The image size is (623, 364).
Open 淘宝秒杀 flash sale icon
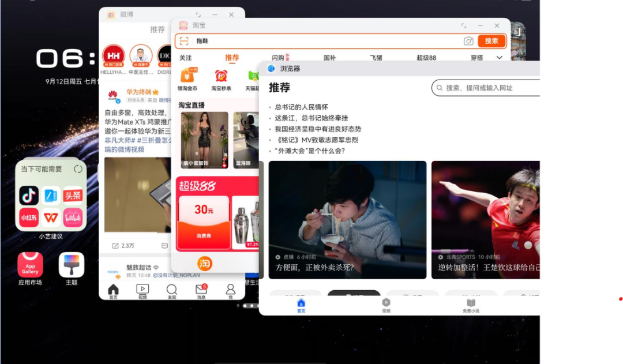[x=222, y=80]
